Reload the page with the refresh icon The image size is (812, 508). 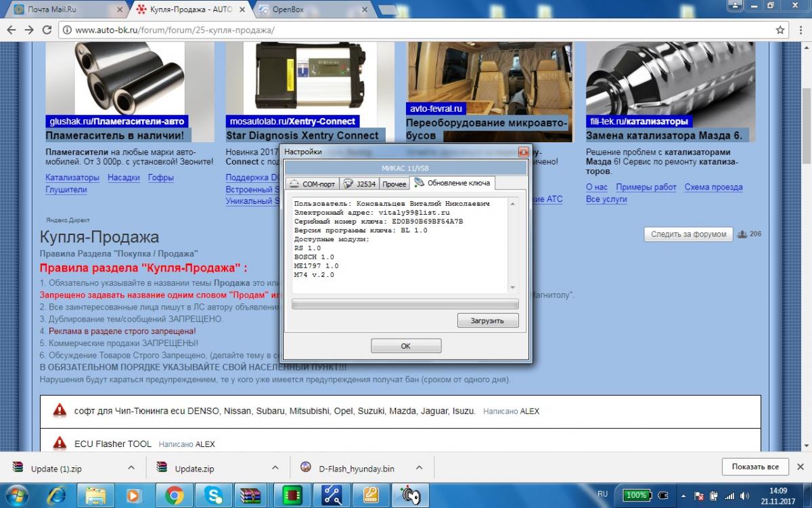47,30
